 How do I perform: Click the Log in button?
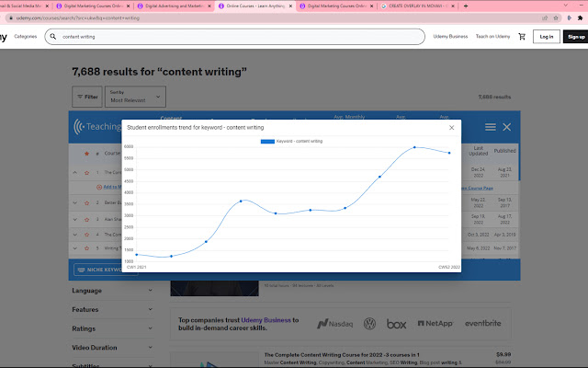(x=547, y=37)
